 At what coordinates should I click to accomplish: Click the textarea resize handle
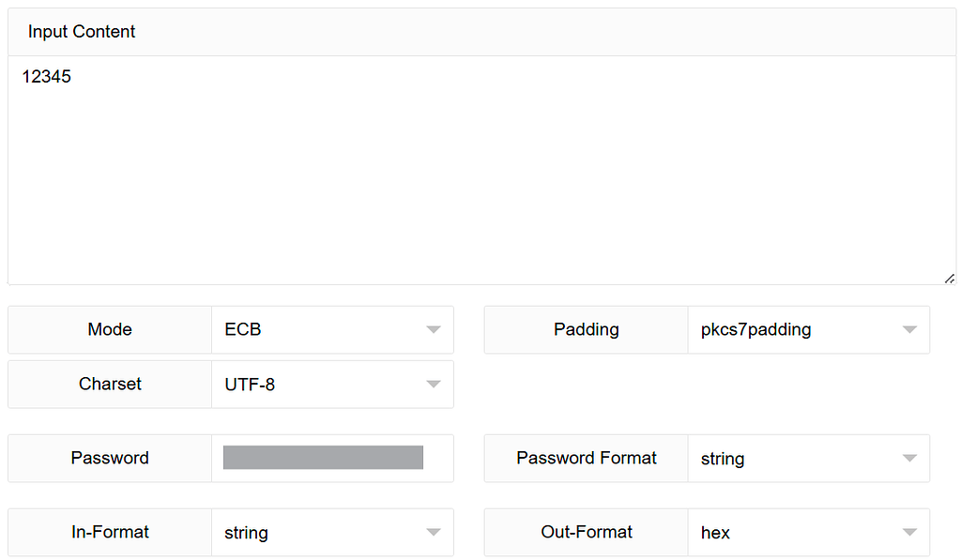[x=950, y=278]
